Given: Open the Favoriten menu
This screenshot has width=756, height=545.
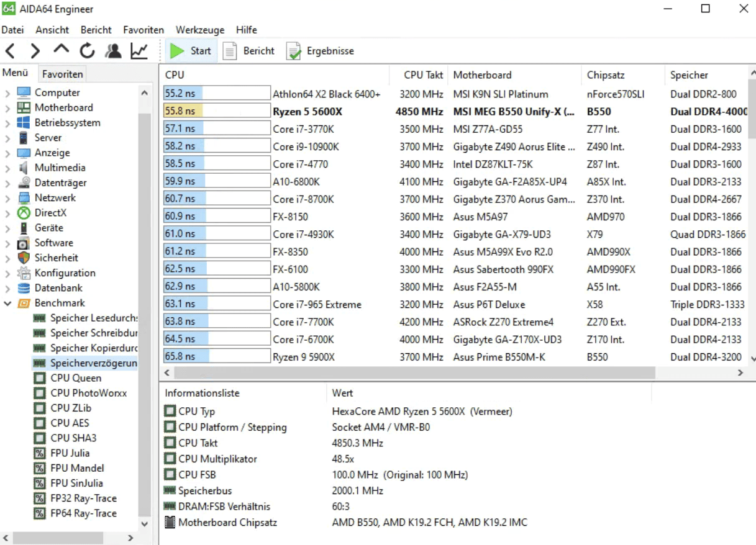Looking at the screenshot, I should pos(143,30).
